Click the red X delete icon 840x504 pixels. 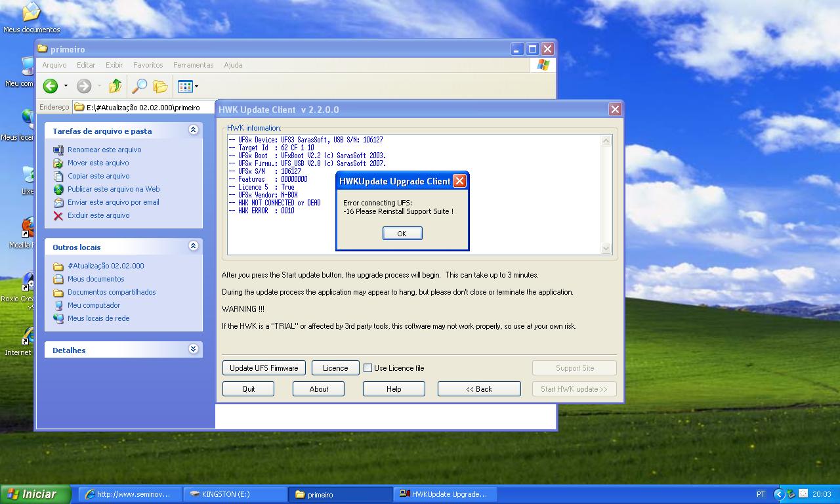tap(58, 215)
